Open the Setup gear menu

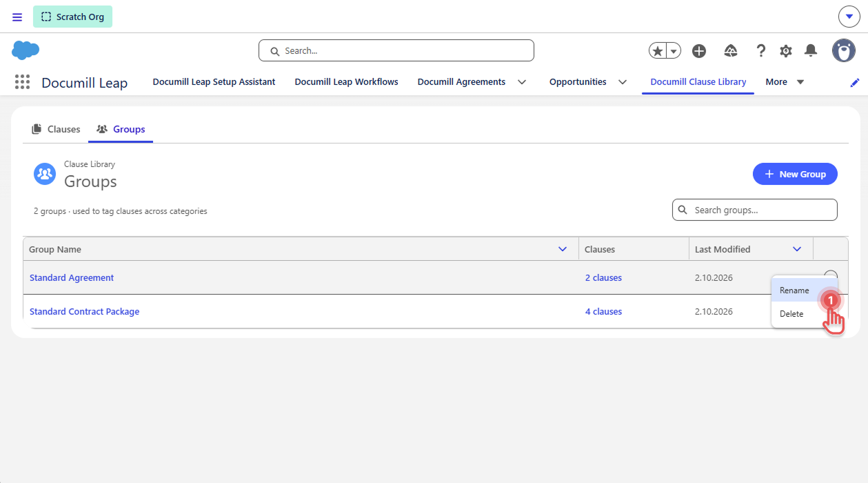click(786, 50)
